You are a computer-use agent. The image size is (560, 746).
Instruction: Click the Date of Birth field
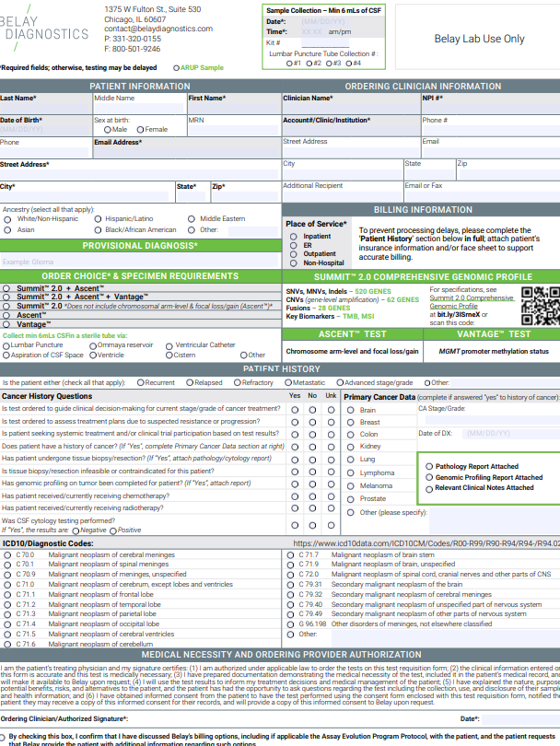(44, 130)
